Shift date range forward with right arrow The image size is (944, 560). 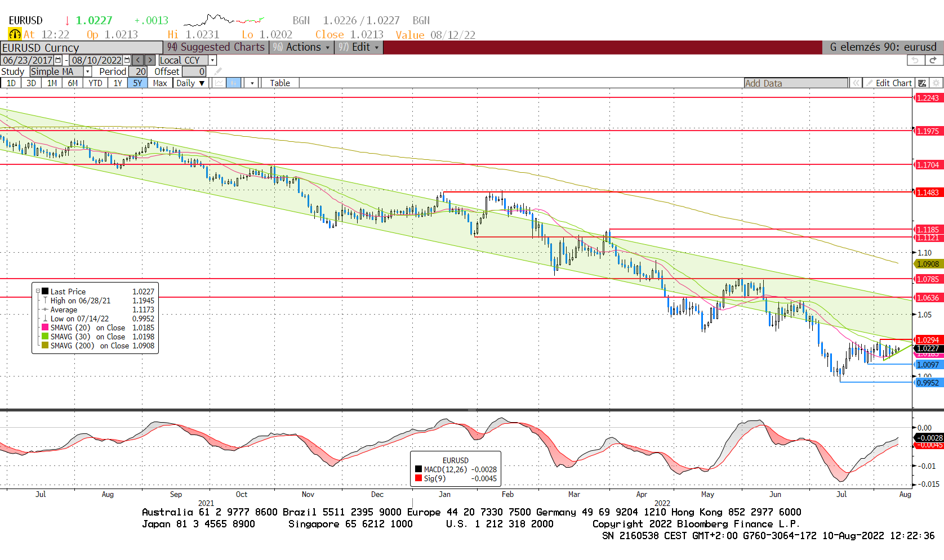tap(150, 60)
